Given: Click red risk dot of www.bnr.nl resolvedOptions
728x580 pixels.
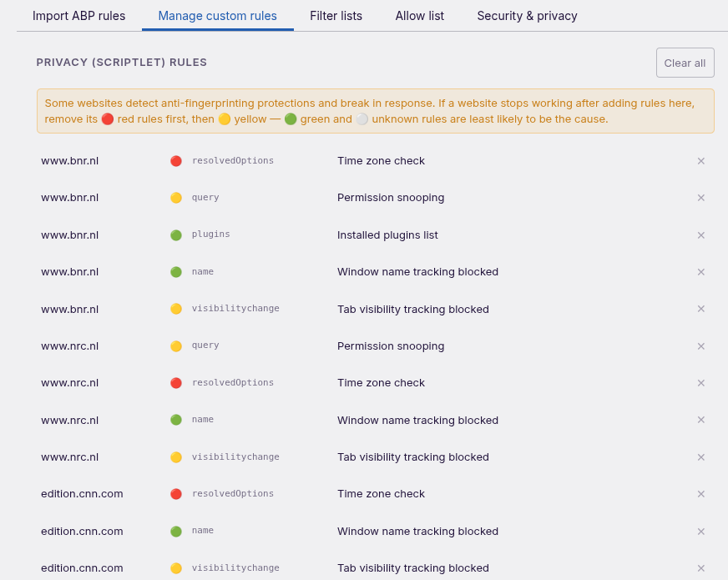Looking at the screenshot, I should tap(176, 161).
